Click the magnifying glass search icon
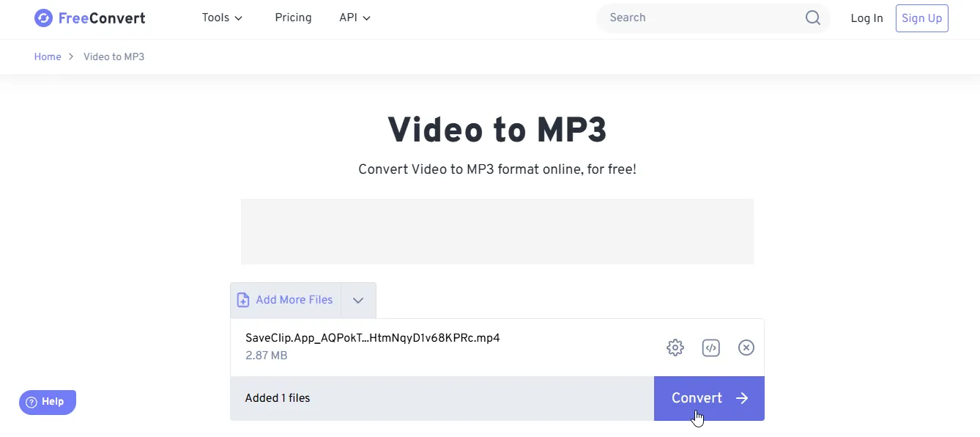The width and height of the screenshot is (980, 437). pos(813,18)
